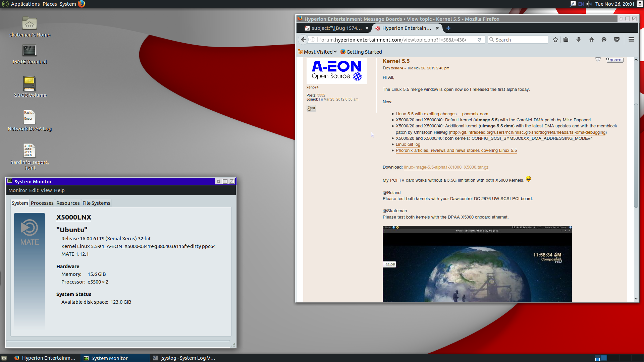Click xeno74 author link in post header
Image resolution: width=644 pixels, height=362 pixels.
(x=397, y=68)
